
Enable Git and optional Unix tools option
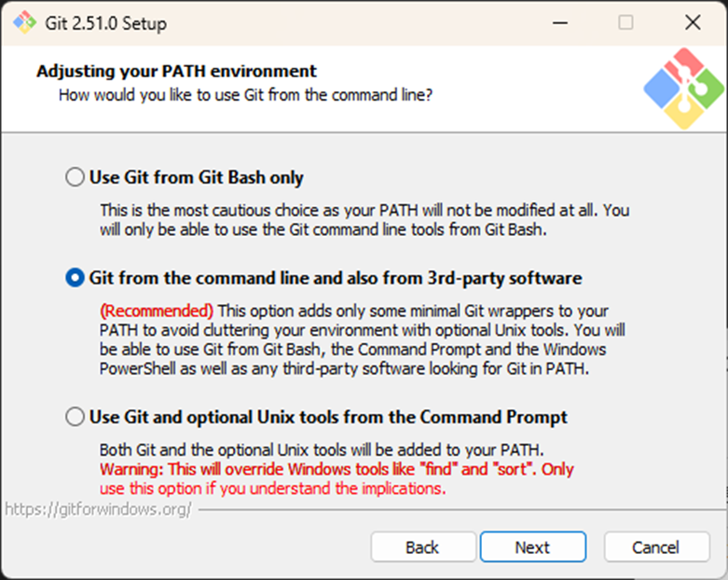coord(76,417)
